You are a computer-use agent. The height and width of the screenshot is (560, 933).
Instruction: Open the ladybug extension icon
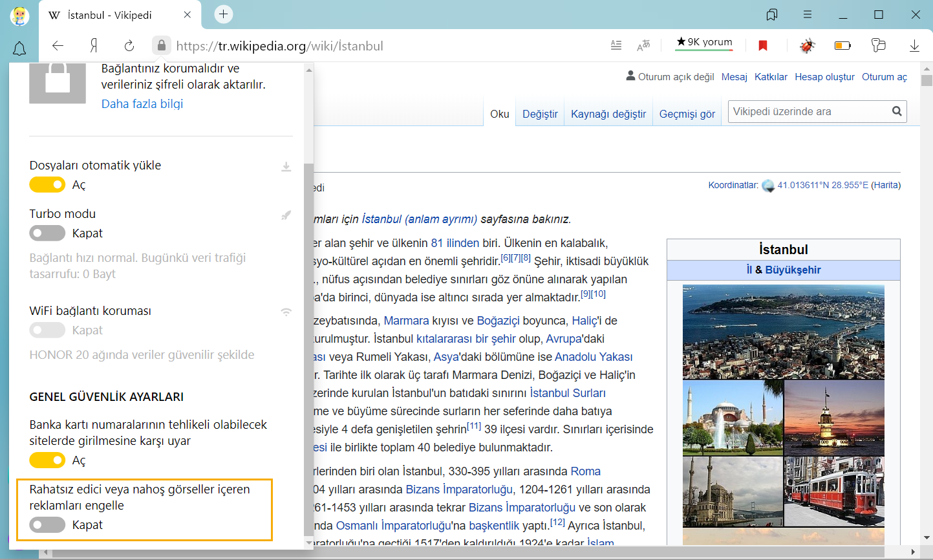[807, 45]
